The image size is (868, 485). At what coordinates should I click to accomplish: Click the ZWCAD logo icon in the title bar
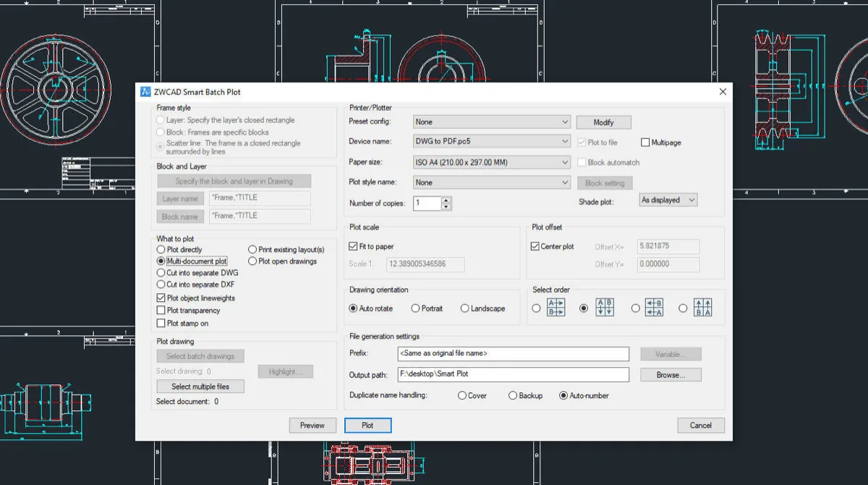point(145,92)
